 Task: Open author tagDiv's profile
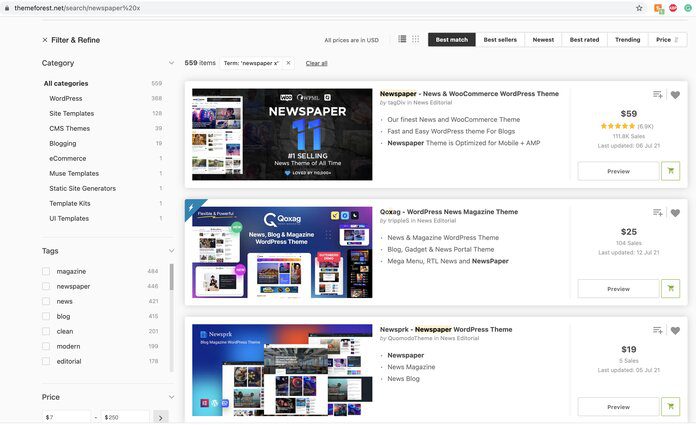[396, 103]
